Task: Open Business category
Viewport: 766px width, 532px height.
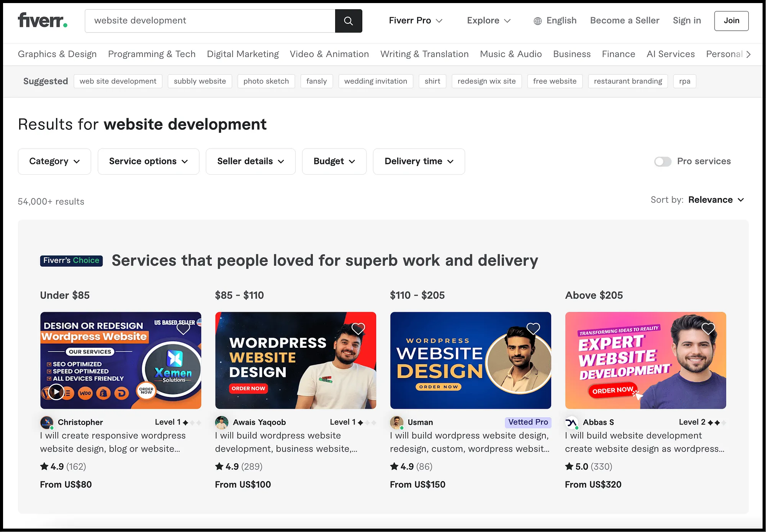Action: (572, 54)
